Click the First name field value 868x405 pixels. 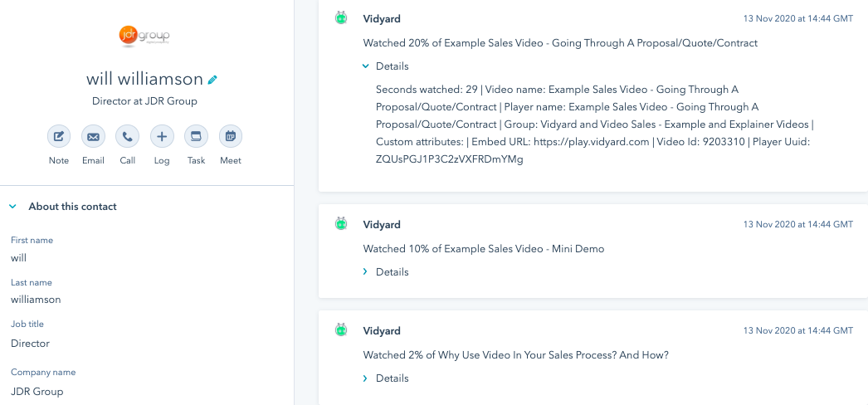point(18,258)
